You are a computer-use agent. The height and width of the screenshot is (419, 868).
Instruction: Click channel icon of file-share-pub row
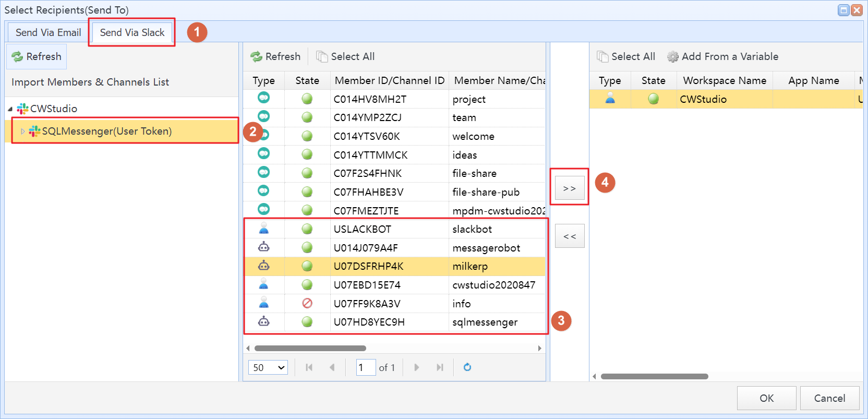(264, 190)
